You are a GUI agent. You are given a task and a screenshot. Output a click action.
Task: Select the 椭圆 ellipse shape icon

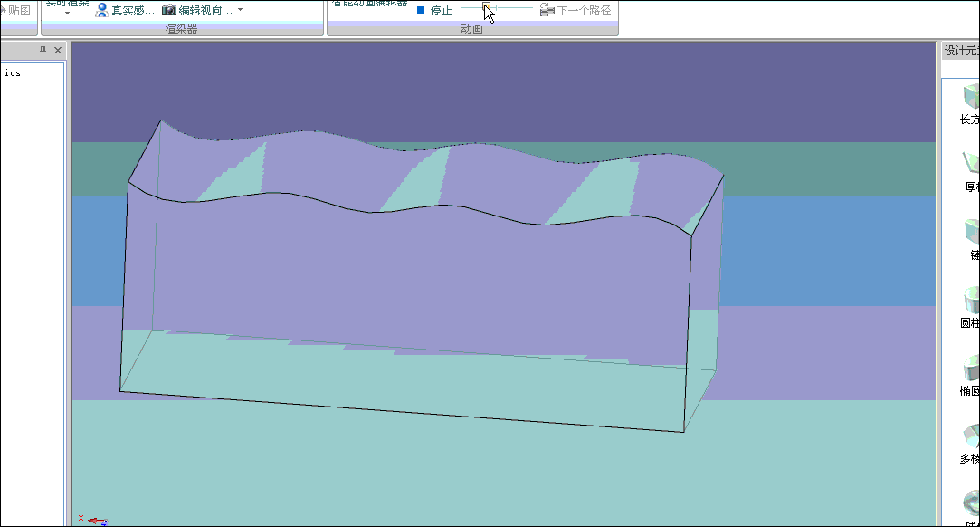(972, 368)
